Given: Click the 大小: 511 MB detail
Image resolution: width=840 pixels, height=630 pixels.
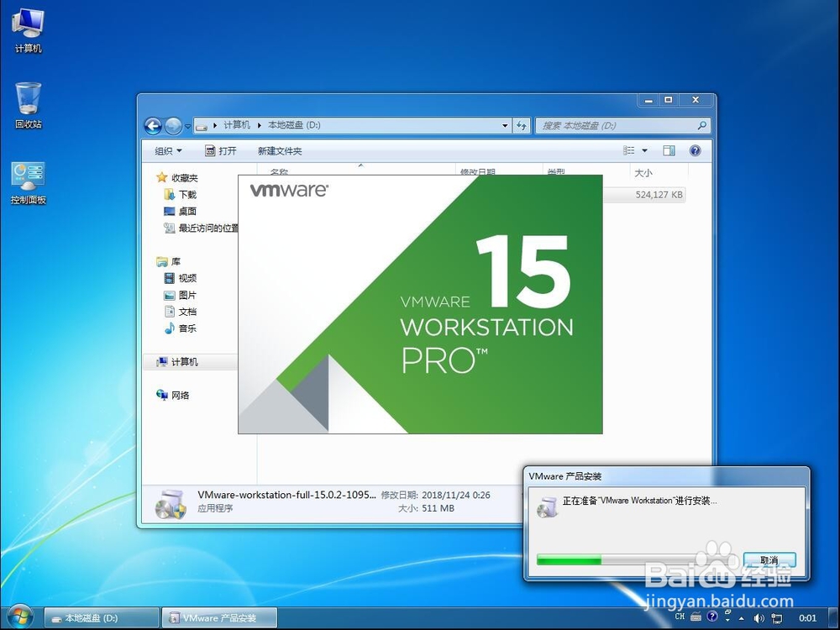Looking at the screenshot, I should [x=426, y=508].
